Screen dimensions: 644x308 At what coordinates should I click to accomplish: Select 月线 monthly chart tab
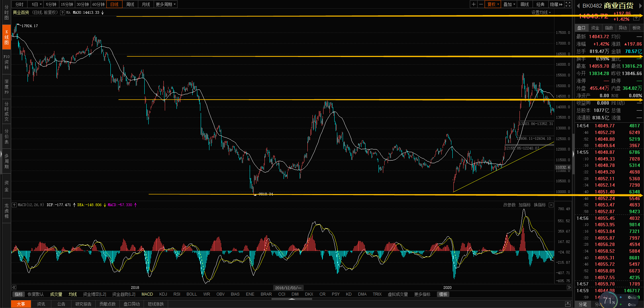(146, 4)
